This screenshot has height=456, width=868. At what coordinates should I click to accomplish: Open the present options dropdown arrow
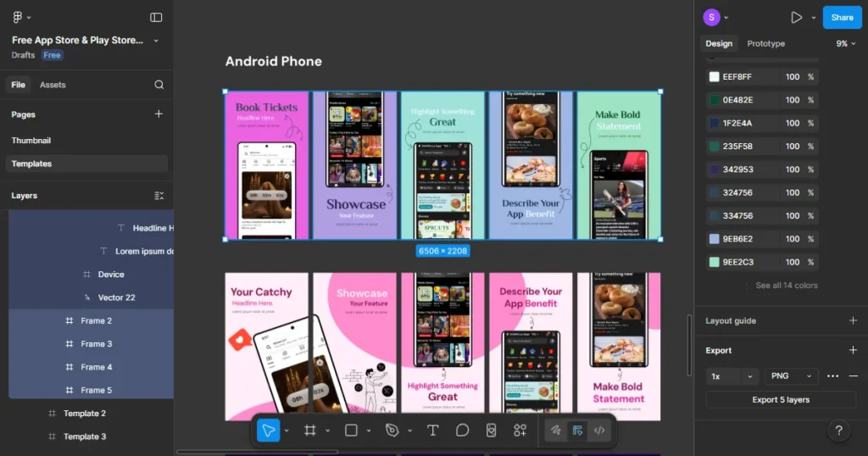813,18
